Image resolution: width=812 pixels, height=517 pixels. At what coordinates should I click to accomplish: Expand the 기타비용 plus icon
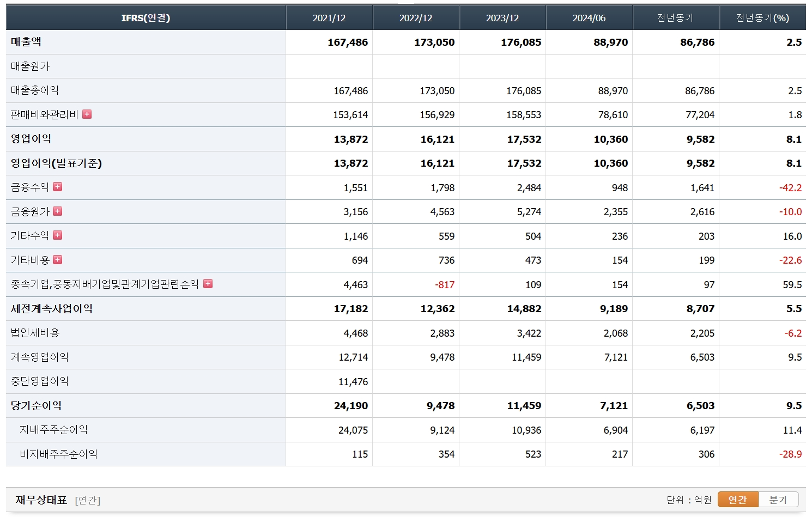click(x=57, y=260)
